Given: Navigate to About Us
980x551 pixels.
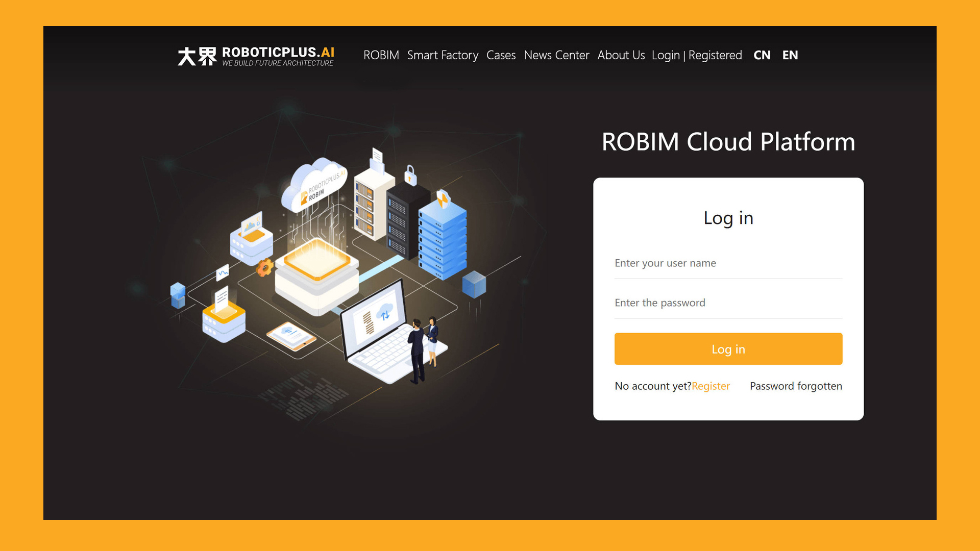Looking at the screenshot, I should tap(621, 55).
